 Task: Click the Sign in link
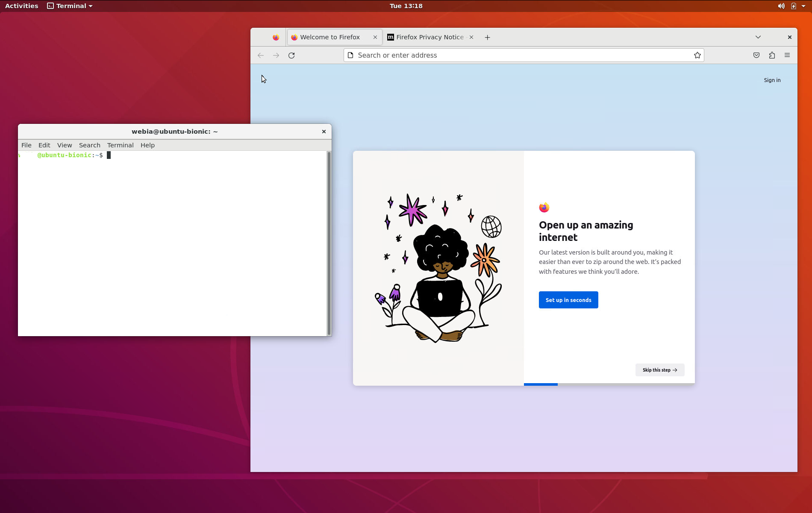tap(772, 80)
